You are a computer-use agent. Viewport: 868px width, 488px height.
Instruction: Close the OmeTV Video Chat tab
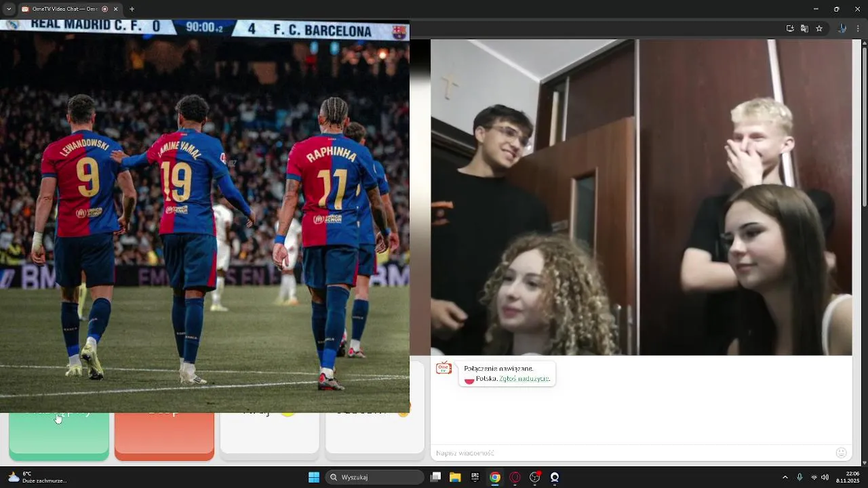(x=115, y=9)
